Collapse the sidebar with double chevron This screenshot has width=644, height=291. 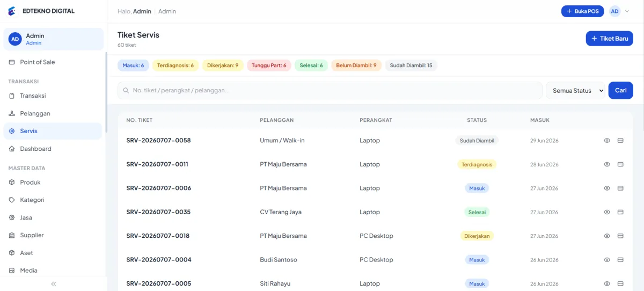pos(54,283)
